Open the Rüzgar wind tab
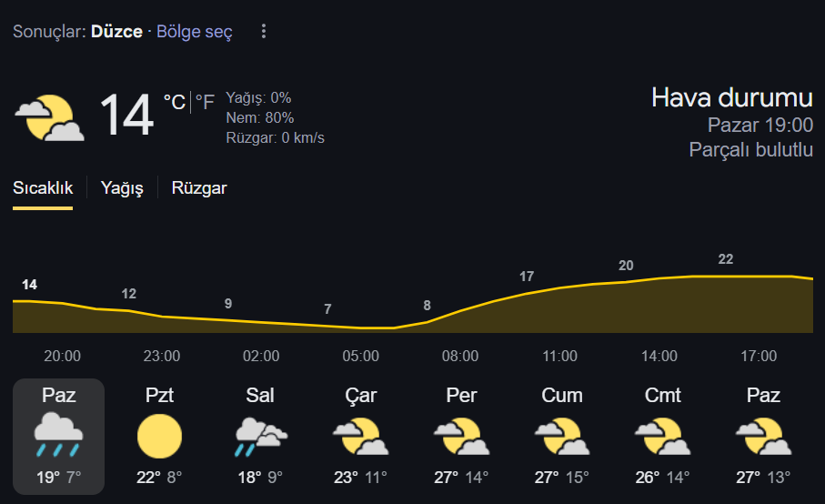 [199, 188]
